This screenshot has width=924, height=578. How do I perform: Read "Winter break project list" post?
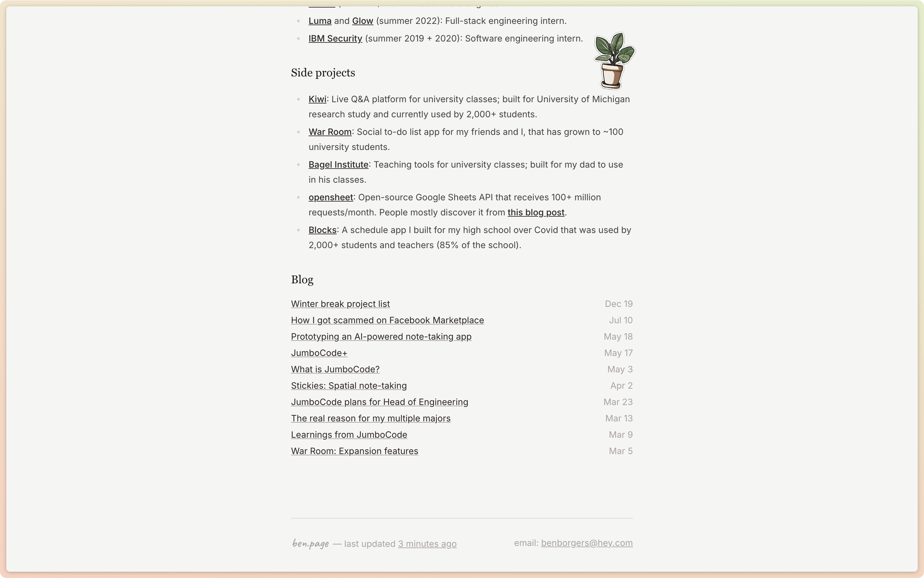pyautogui.click(x=340, y=304)
